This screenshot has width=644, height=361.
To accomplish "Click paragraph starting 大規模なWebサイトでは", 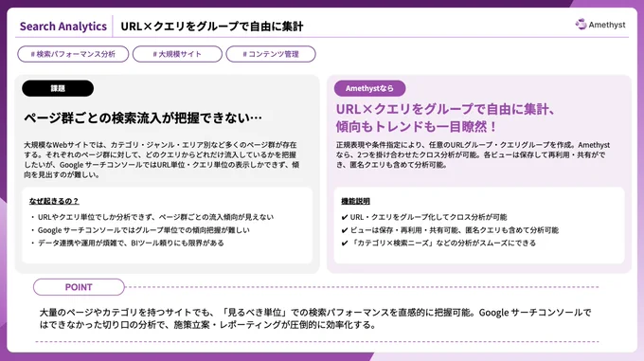I will click(x=161, y=160).
